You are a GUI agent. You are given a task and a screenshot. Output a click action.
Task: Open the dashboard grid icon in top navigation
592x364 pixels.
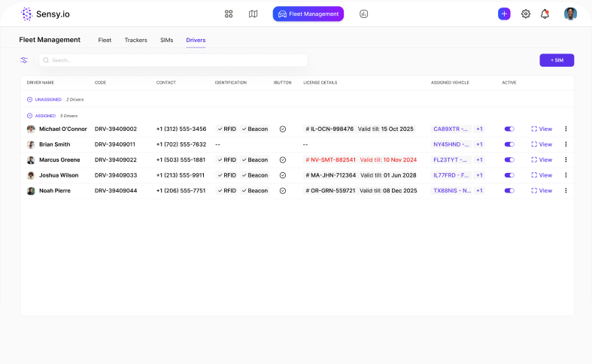point(229,14)
